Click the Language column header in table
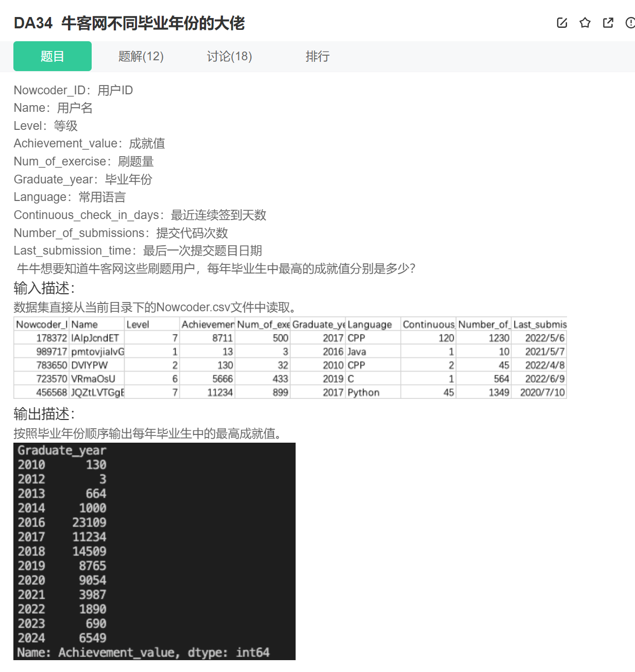635x672 pixels. point(373,324)
